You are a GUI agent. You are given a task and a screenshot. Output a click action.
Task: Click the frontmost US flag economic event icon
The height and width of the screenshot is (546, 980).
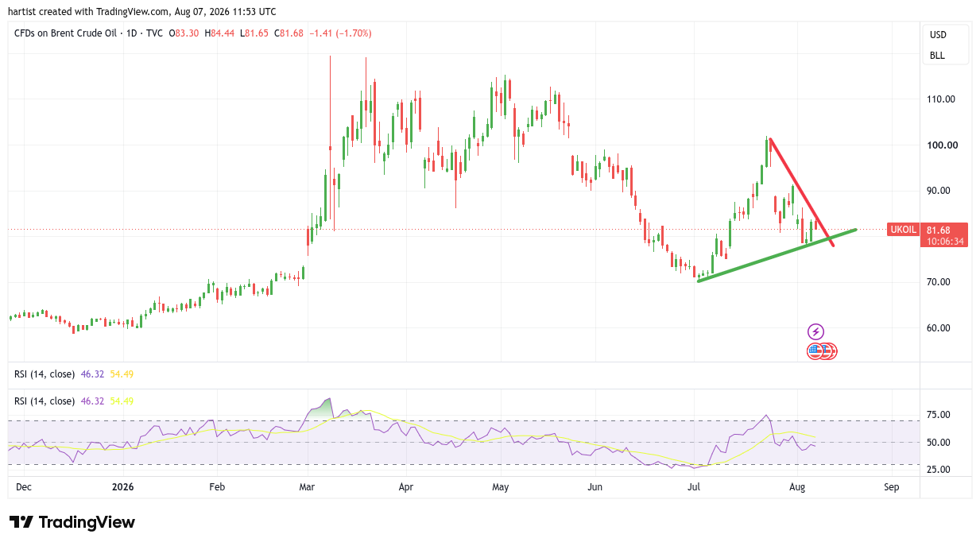tap(815, 350)
